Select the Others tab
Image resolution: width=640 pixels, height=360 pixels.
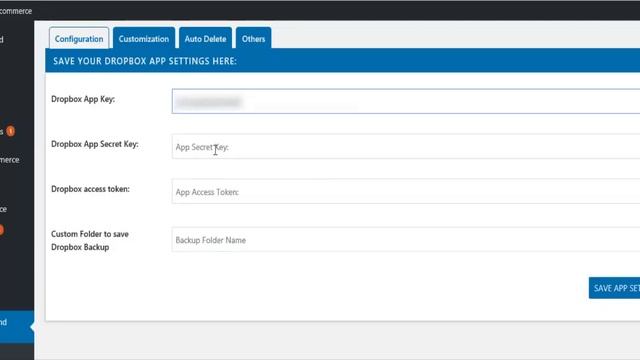coord(253,38)
